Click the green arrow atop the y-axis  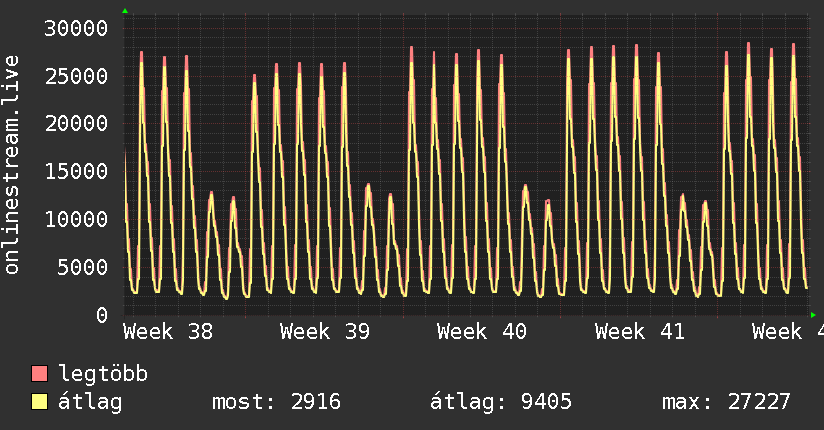click(x=125, y=11)
